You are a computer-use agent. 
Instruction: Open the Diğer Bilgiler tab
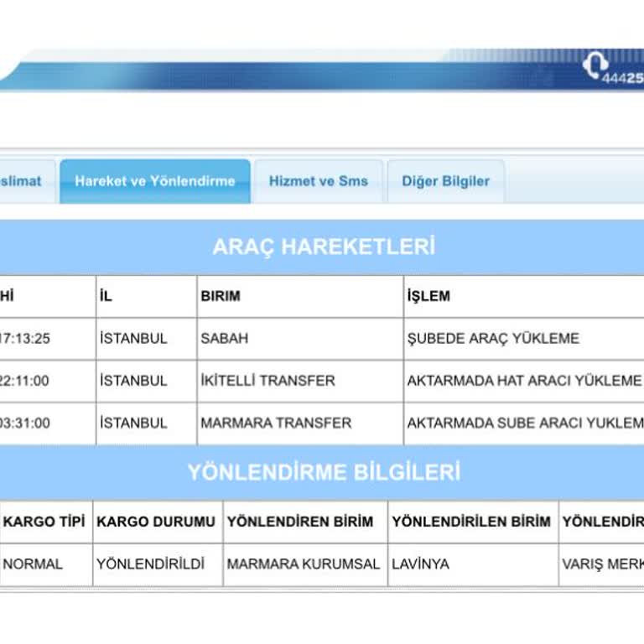(x=445, y=181)
